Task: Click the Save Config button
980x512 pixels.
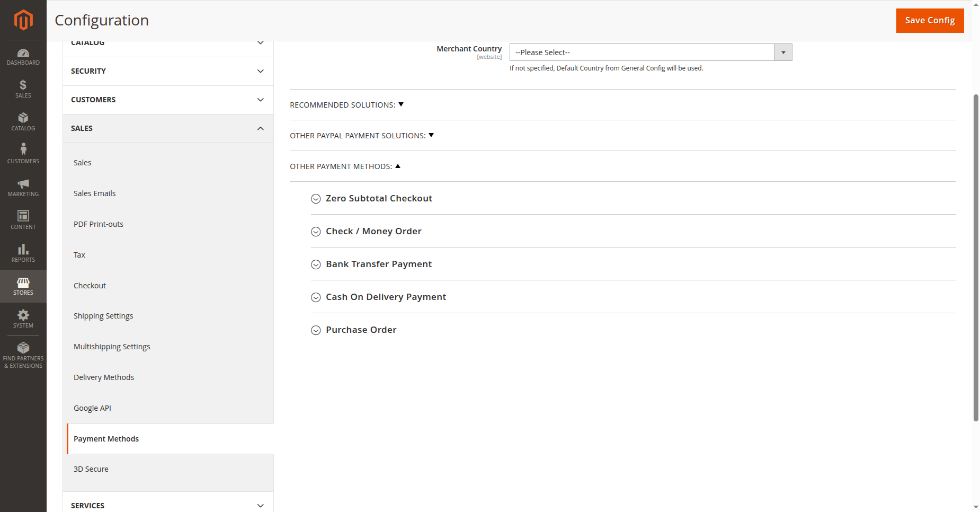Action: click(x=930, y=21)
